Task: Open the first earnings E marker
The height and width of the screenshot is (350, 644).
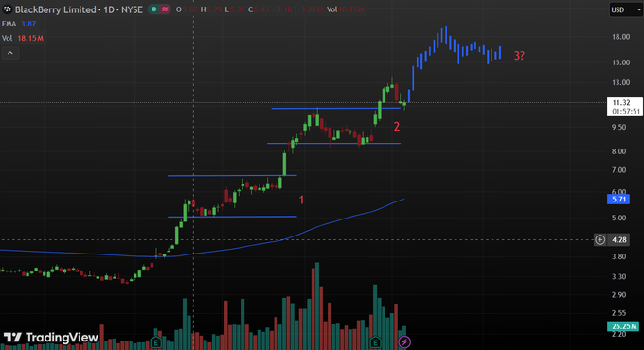Action: pos(155,341)
